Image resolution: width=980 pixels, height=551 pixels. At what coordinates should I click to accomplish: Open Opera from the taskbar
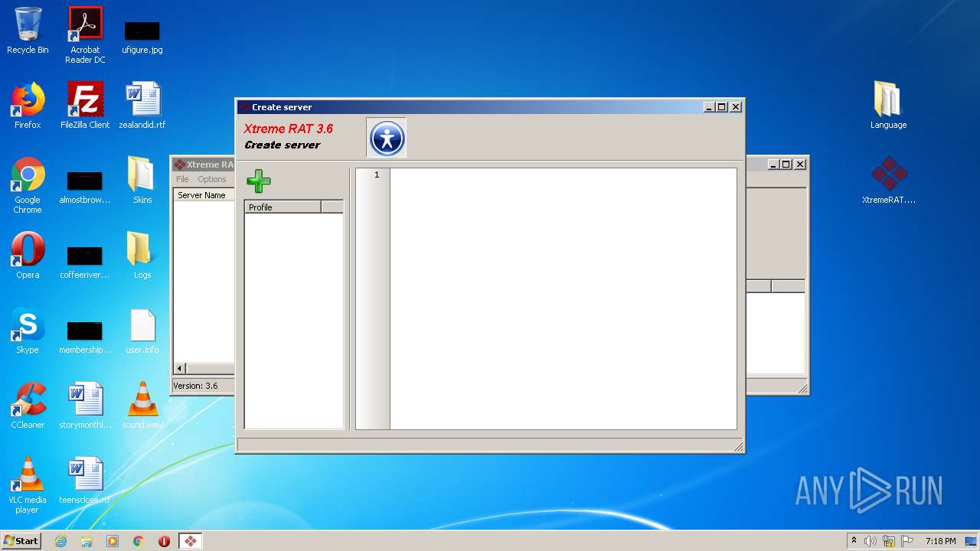coord(164,541)
